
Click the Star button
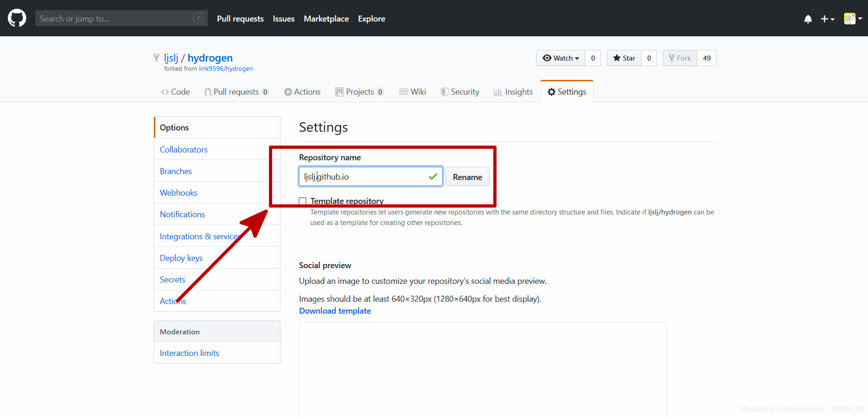point(624,58)
